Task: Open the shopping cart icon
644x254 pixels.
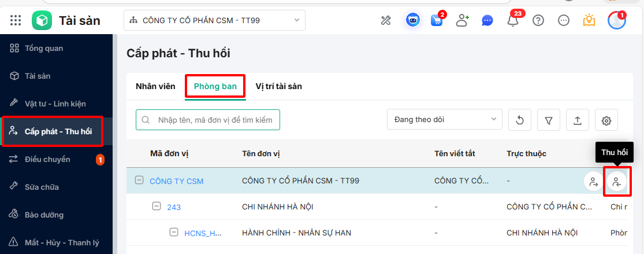Action: click(x=437, y=21)
